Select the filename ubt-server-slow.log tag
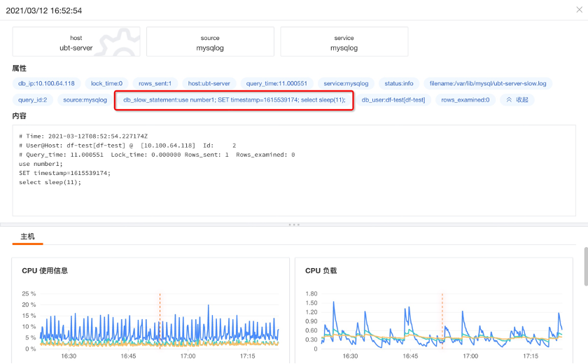Screen dimensions: 588x364 [x=488, y=83]
